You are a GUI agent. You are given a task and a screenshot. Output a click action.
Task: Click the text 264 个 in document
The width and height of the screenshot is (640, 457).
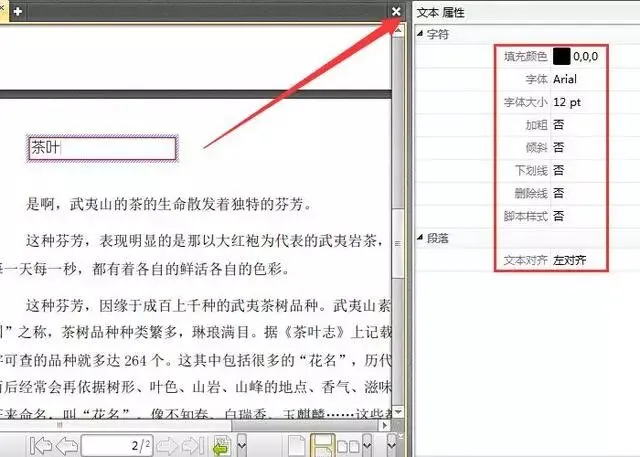point(144,360)
